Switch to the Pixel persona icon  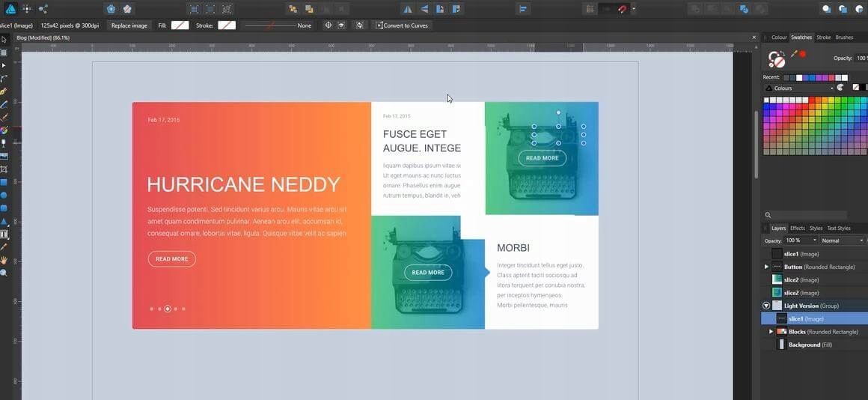click(x=27, y=9)
